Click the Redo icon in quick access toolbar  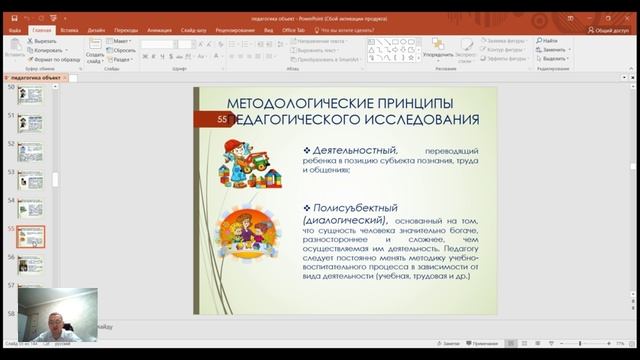[x=41, y=18]
